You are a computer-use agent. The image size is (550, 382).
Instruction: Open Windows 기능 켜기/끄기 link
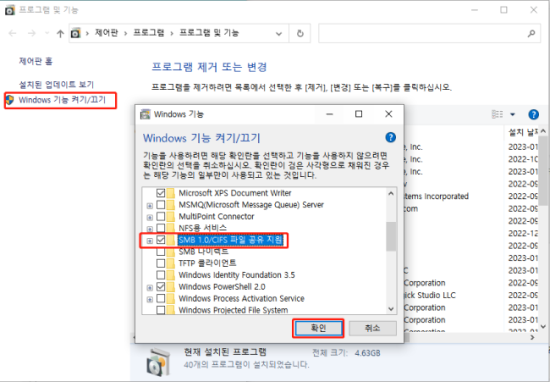(x=62, y=100)
